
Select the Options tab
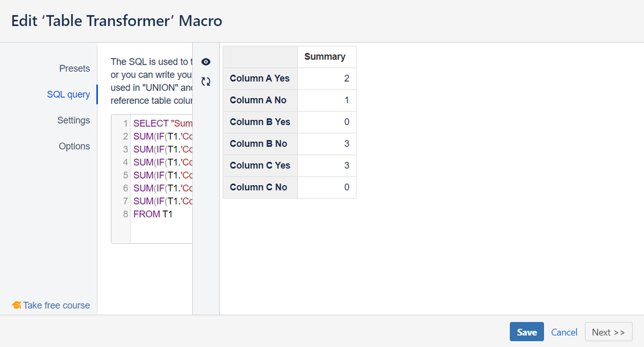click(74, 146)
